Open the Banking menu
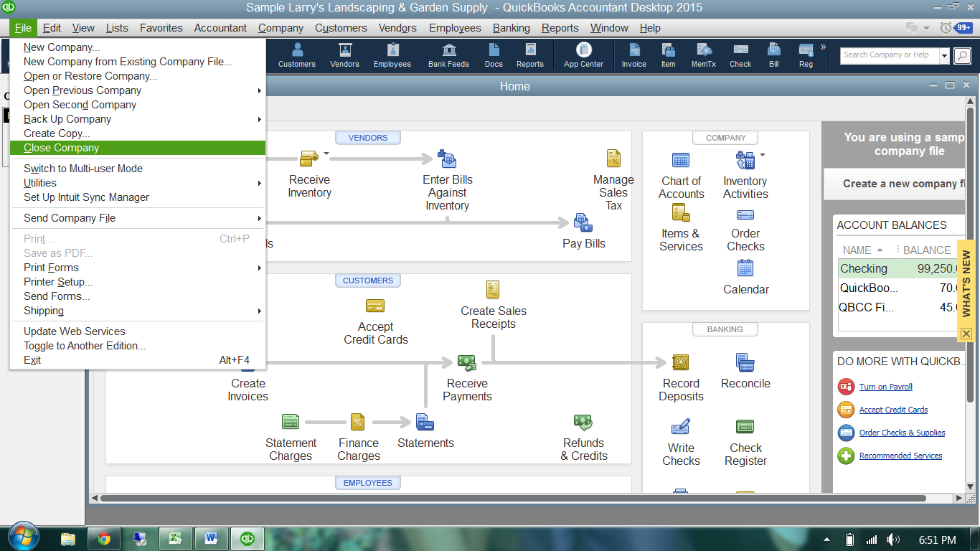980x551 pixels. tap(511, 28)
